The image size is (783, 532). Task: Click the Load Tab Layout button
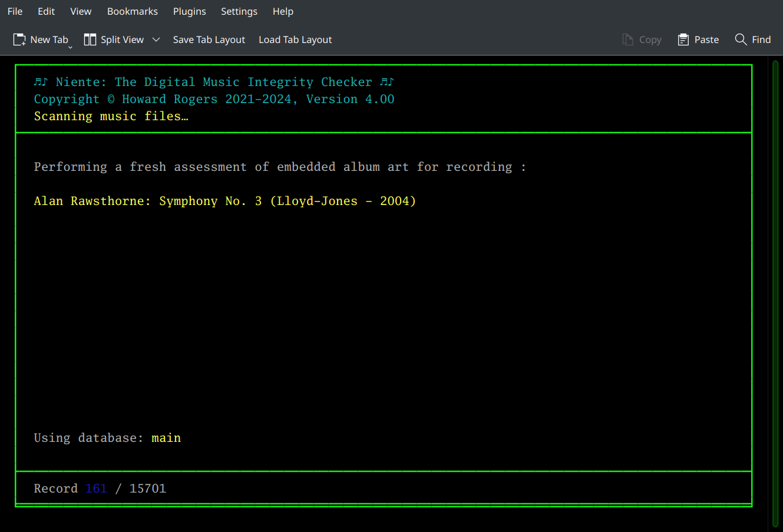pos(295,39)
